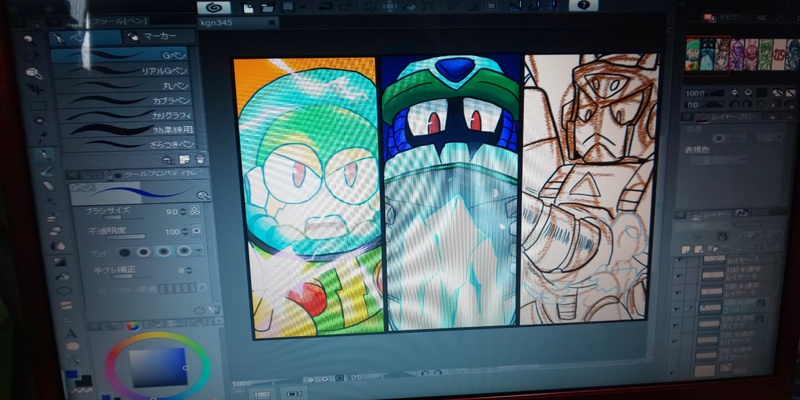Duplicate sub tool using copy icon
The width and height of the screenshot is (800, 400).
(x=184, y=159)
